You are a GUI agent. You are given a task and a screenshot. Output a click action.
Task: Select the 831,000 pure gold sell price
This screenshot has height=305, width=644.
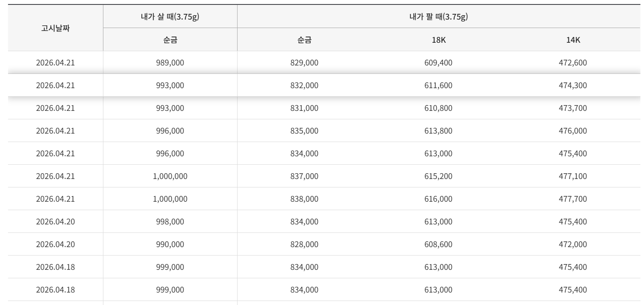point(304,108)
